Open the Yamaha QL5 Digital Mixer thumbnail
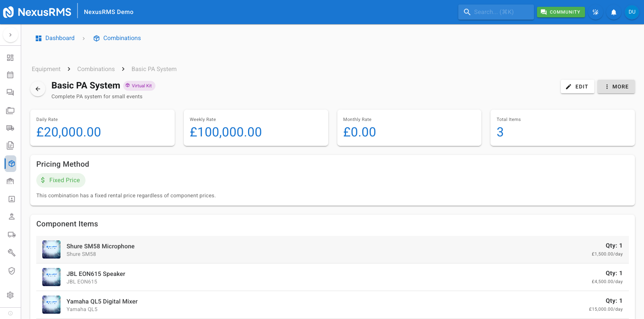This screenshot has width=644, height=319. [x=51, y=305]
